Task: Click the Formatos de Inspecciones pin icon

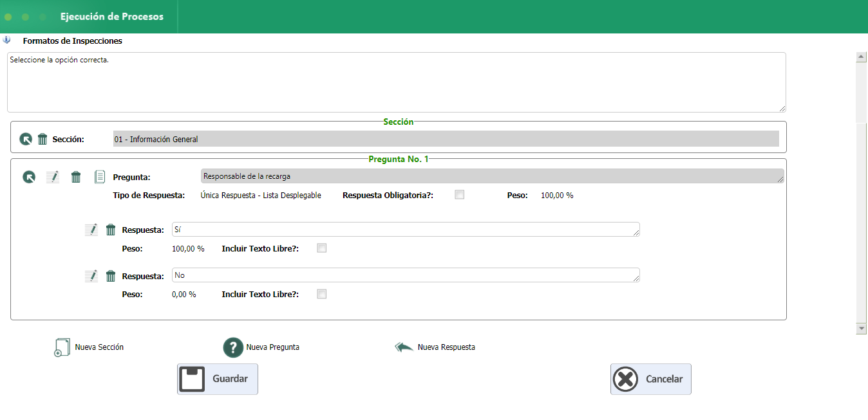Action: 7,40
